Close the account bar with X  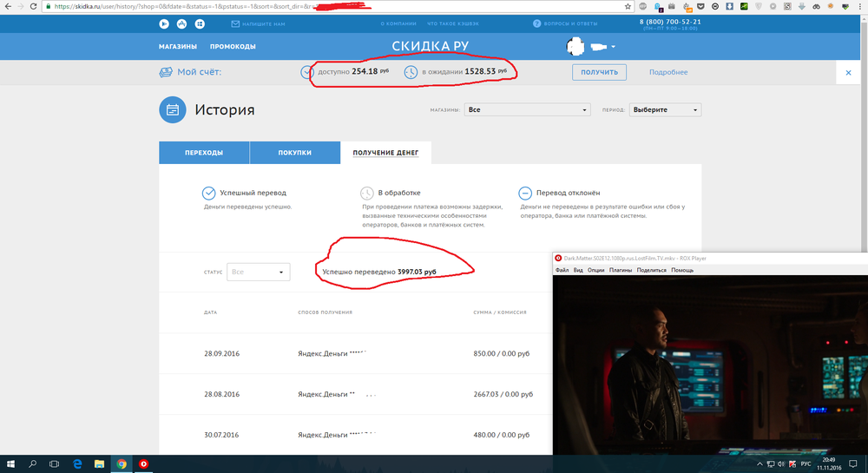[x=848, y=73]
